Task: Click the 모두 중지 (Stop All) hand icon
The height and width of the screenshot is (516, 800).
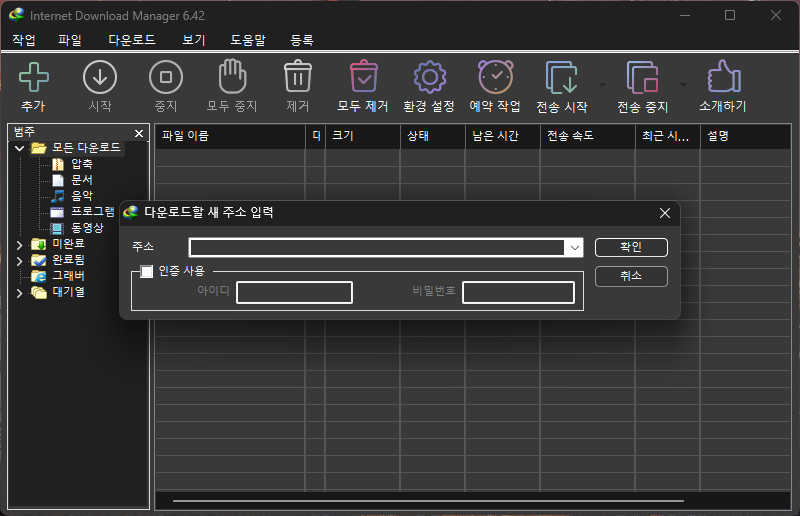Action: point(232,77)
